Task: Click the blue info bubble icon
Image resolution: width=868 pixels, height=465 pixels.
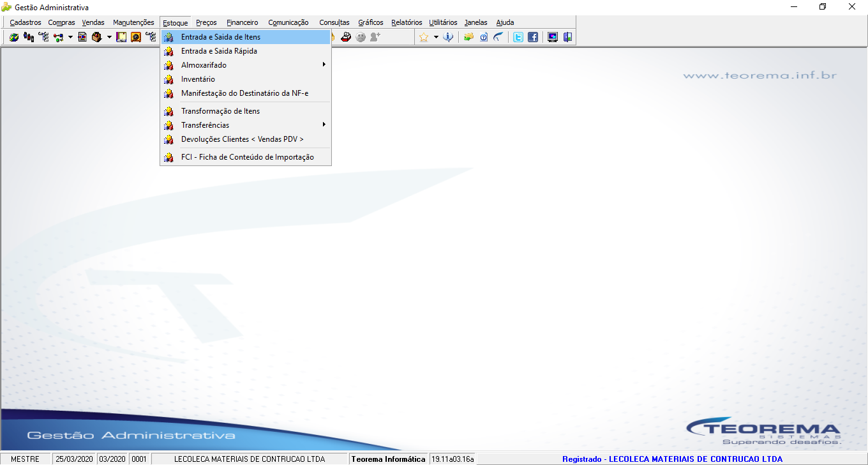Action: click(x=448, y=37)
